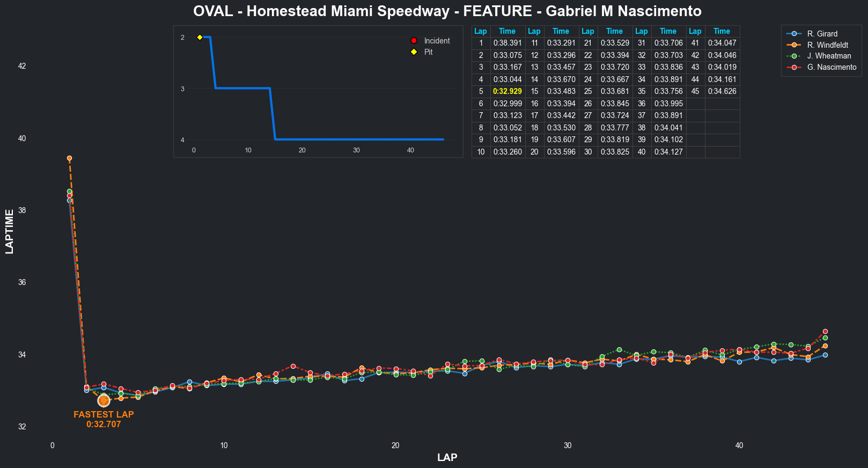Select J. Wheatman's green legend marker
868x468 pixels.
(794, 56)
